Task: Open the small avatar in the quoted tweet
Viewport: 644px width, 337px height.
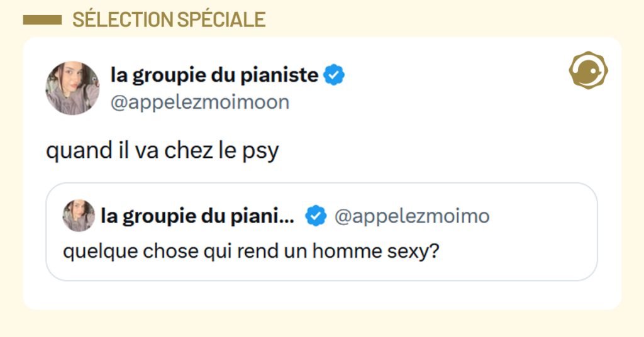Action: 79,216
